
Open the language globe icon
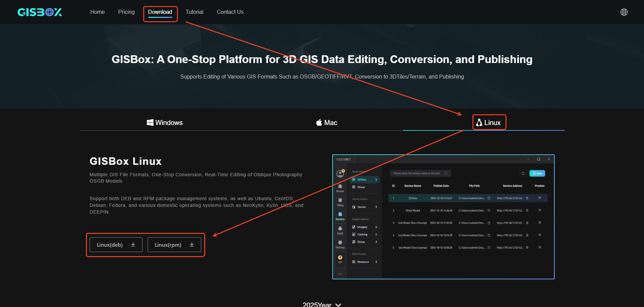tap(624, 12)
